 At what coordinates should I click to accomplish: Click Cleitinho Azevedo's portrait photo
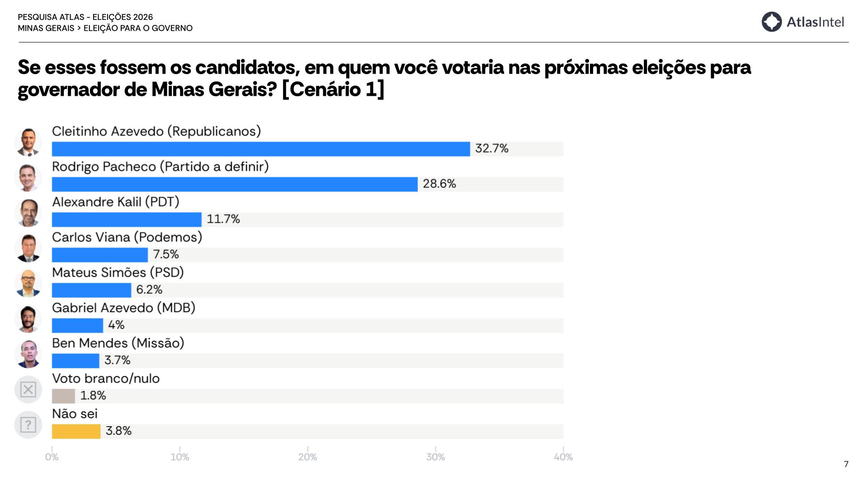(28, 142)
